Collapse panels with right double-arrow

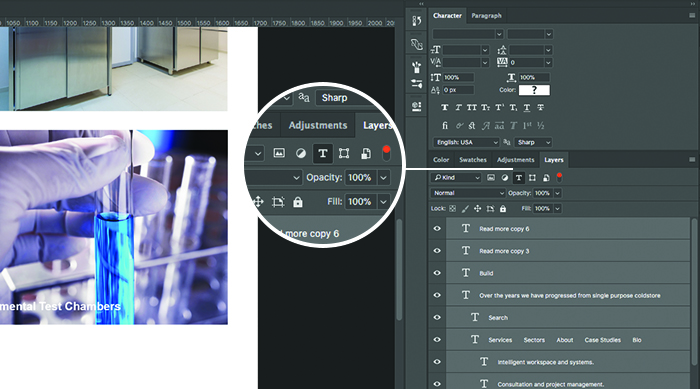tap(693, 4)
